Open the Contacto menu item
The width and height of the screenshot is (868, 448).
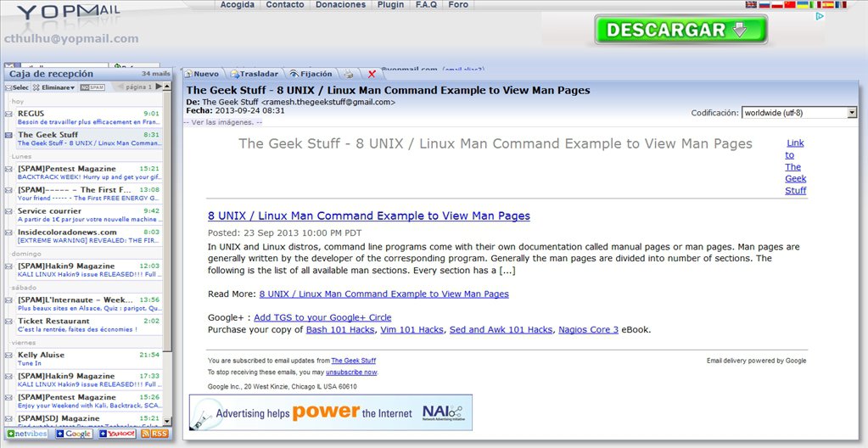point(285,5)
